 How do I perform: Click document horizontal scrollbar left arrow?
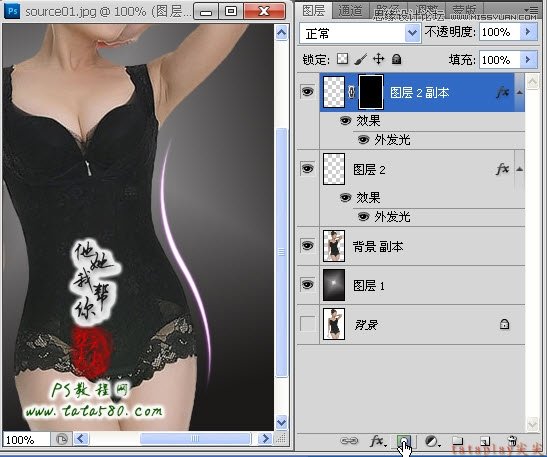(x=81, y=439)
